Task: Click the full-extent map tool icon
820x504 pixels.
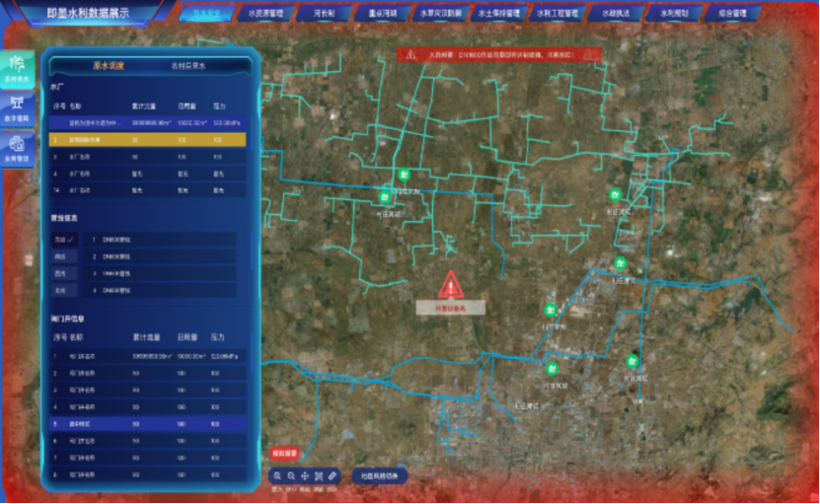Action: [x=319, y=475]
